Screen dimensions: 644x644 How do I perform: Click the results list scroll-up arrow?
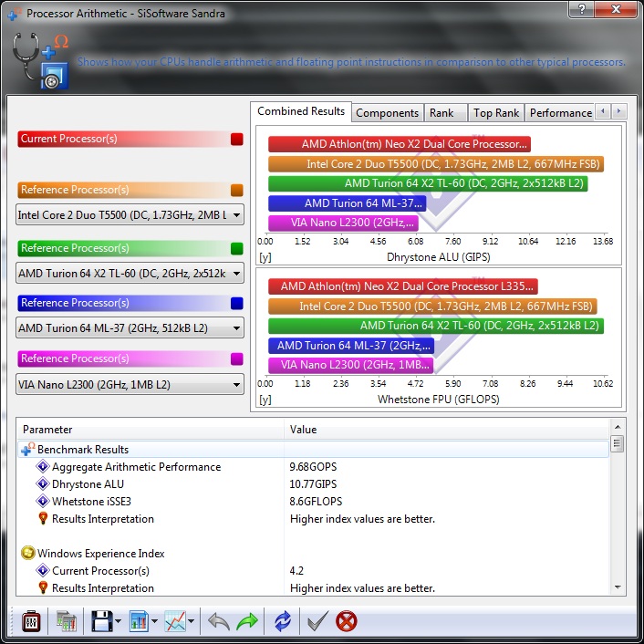point(618,427)
